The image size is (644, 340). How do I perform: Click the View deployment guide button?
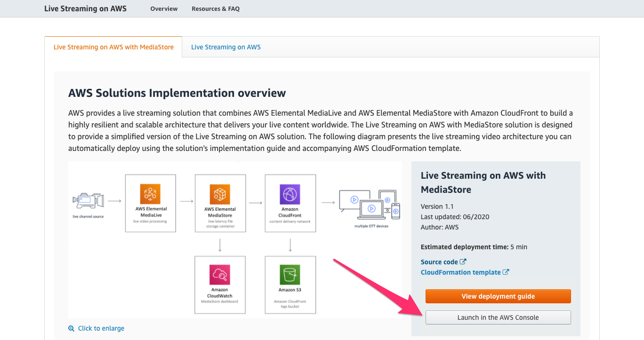[498, 296]
